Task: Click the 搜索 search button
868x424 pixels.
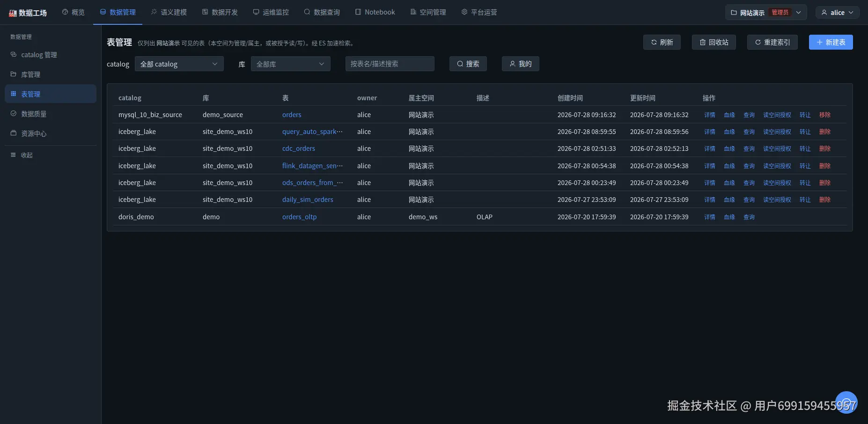Action: point(468,64)
